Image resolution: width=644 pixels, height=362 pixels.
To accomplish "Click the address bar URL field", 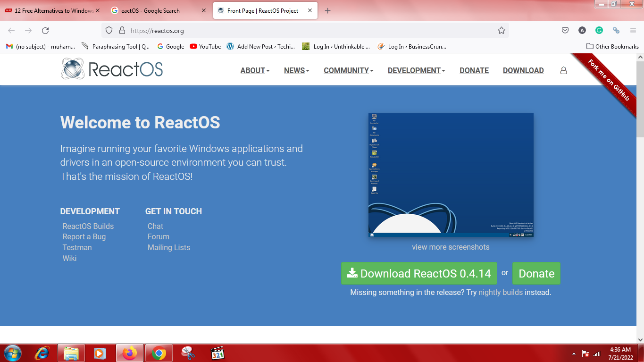I will pos(305,30).
